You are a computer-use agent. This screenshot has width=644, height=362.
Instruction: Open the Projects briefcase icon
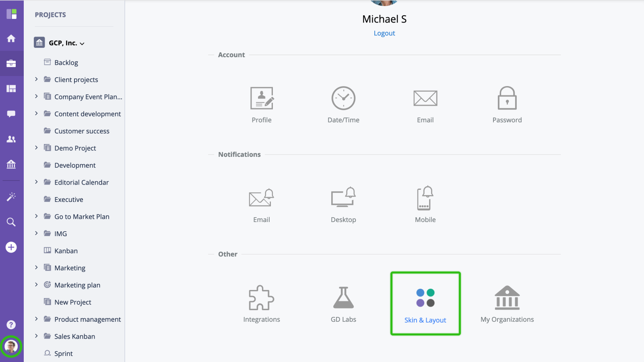pyautogui.click(x=11, y=64)
